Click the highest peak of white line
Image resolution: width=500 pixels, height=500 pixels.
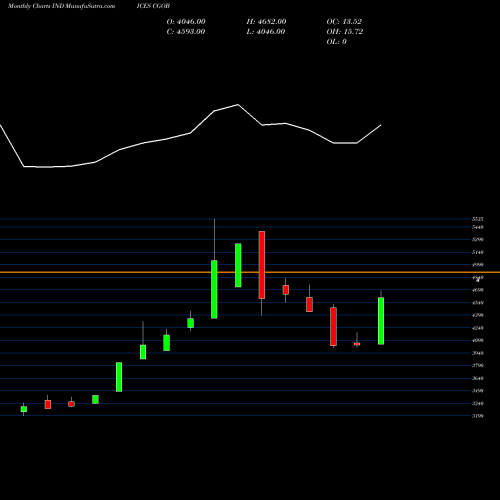coord(238,105)
